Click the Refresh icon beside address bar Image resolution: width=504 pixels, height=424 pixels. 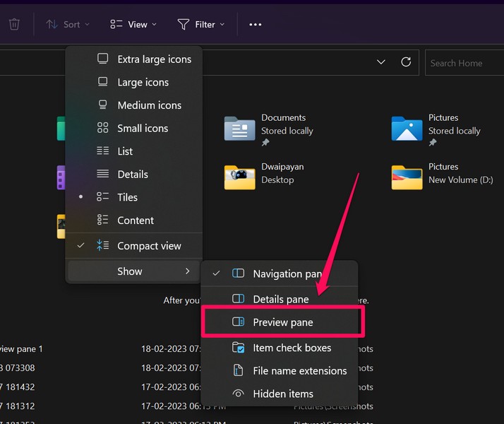tap(406, 62)
